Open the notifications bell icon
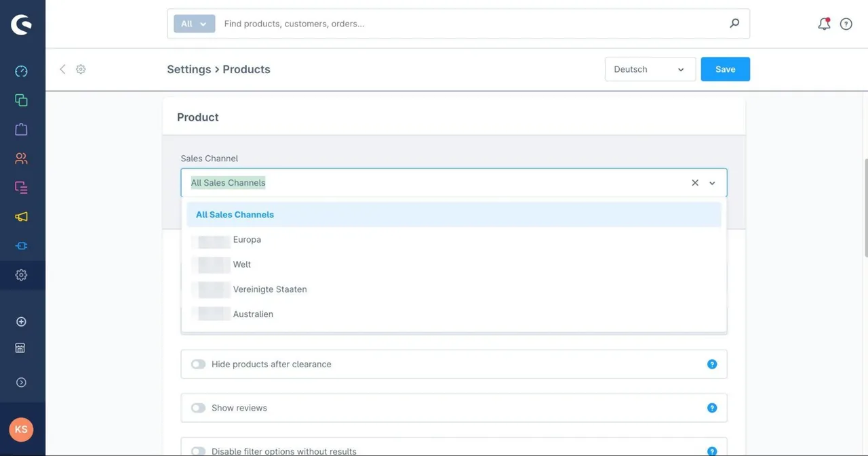This screenshot has width=868, height=456. click(x=824, y=24)
